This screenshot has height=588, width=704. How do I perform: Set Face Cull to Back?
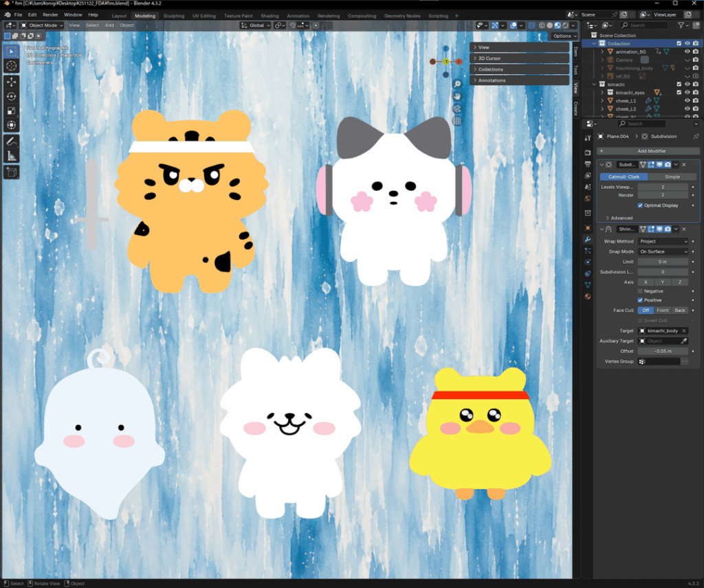click(680, 310)
